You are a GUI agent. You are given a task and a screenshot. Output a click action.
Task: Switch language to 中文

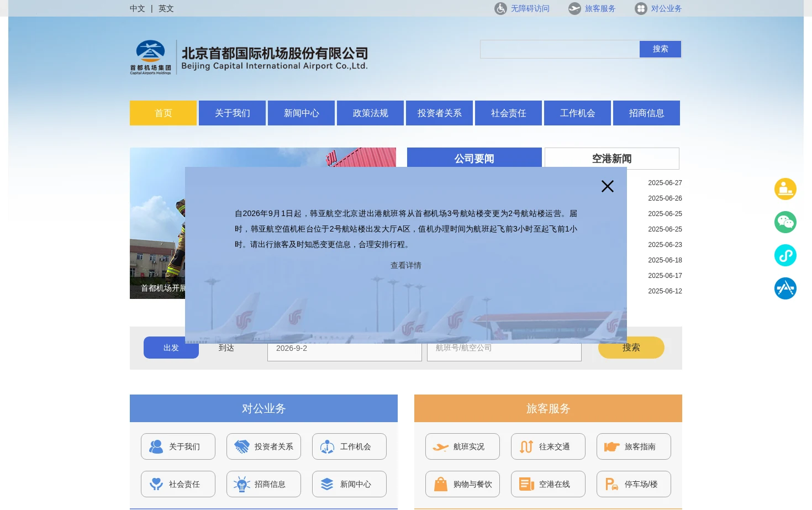[138, 8]
